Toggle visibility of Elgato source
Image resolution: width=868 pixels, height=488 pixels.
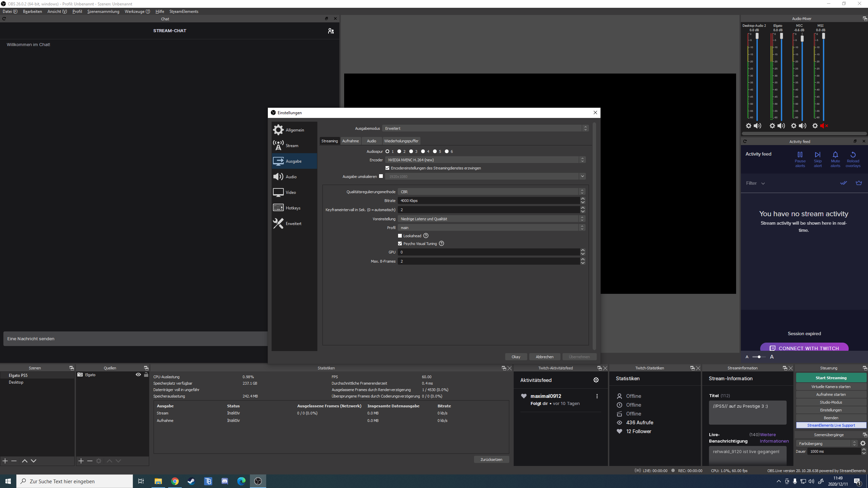point(138,374)
